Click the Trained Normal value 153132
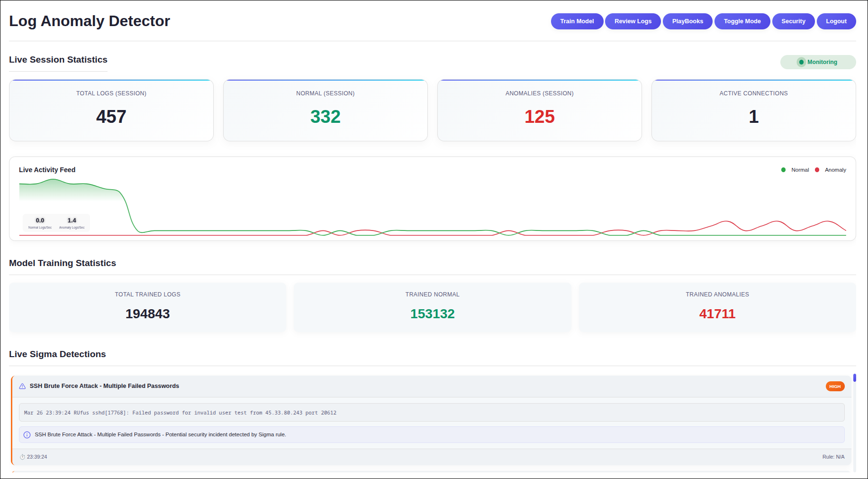Screen dimensions: 868x479 432,314
